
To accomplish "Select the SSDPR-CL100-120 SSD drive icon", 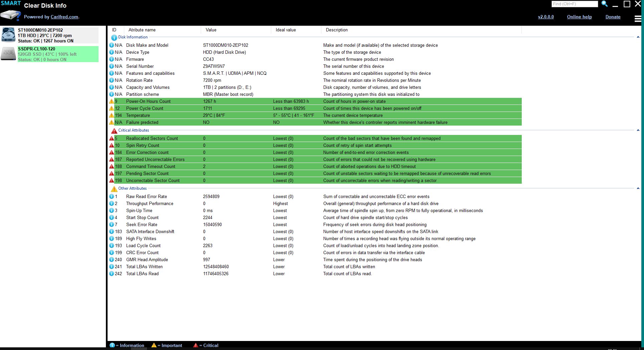I will coord(8,54).
